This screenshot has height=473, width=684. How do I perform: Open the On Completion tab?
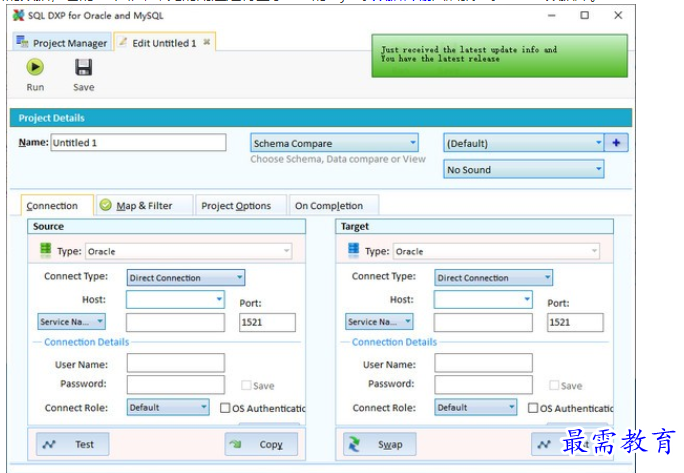334,206
